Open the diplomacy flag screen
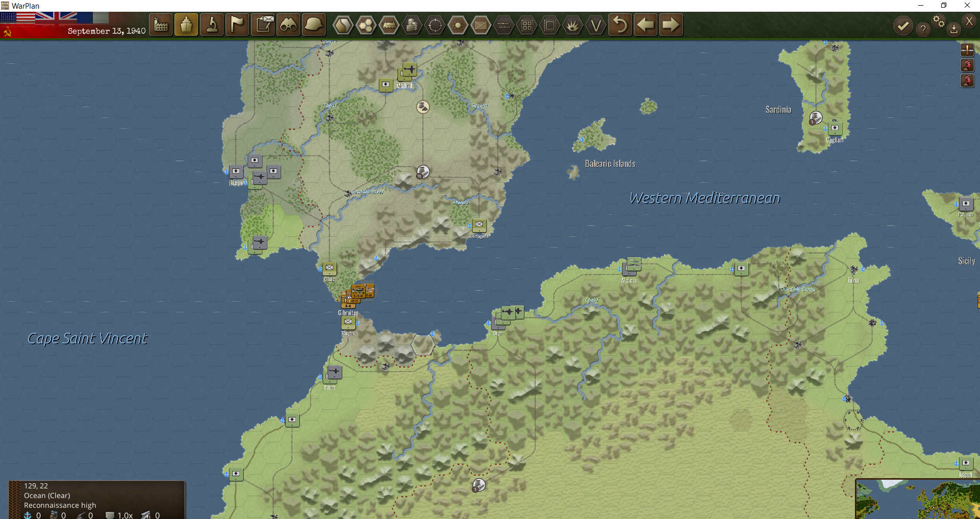 [x=237, y=24]
